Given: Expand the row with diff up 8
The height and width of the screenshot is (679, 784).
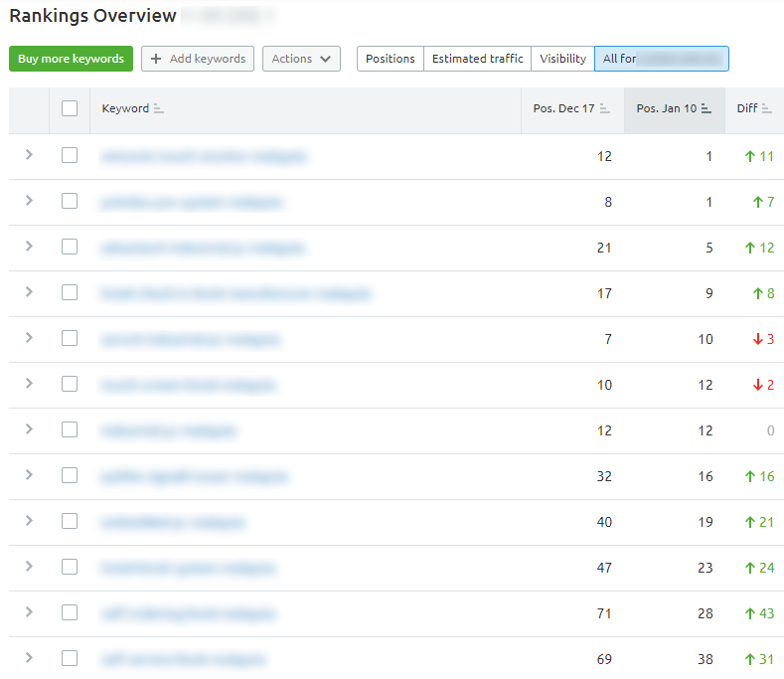Looking at the screenshot, I should [29, 291].
